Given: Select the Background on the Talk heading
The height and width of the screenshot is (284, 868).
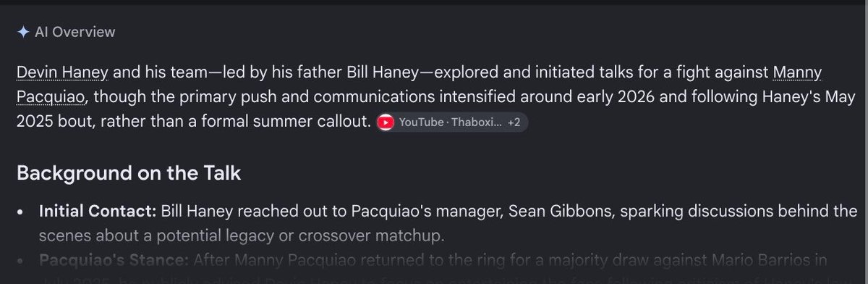Looking at the screenshot, I should coord(128,174).
